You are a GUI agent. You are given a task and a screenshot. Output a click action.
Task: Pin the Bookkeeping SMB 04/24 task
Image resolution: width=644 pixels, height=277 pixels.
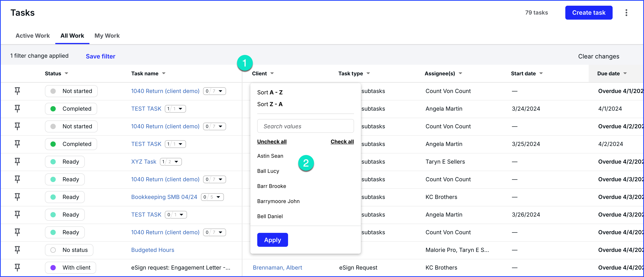click(x=17, y=197)
